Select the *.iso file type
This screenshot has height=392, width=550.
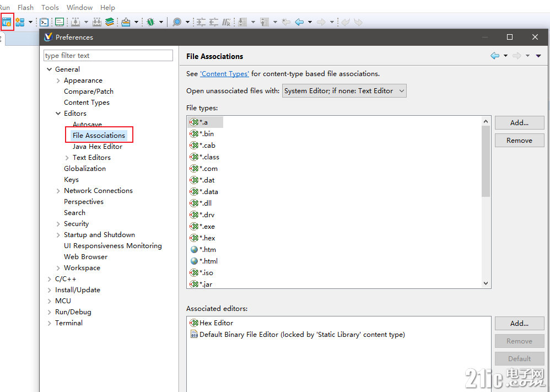tap(201, 273)
